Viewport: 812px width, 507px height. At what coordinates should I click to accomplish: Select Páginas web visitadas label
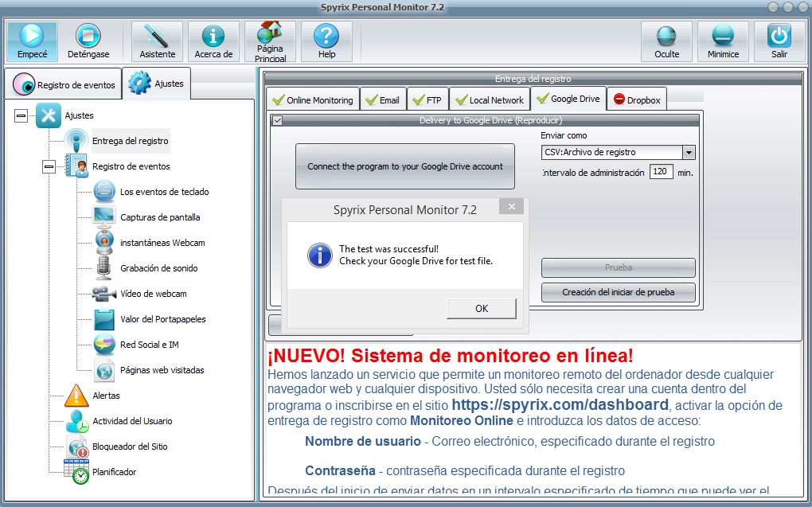(162, 370)
